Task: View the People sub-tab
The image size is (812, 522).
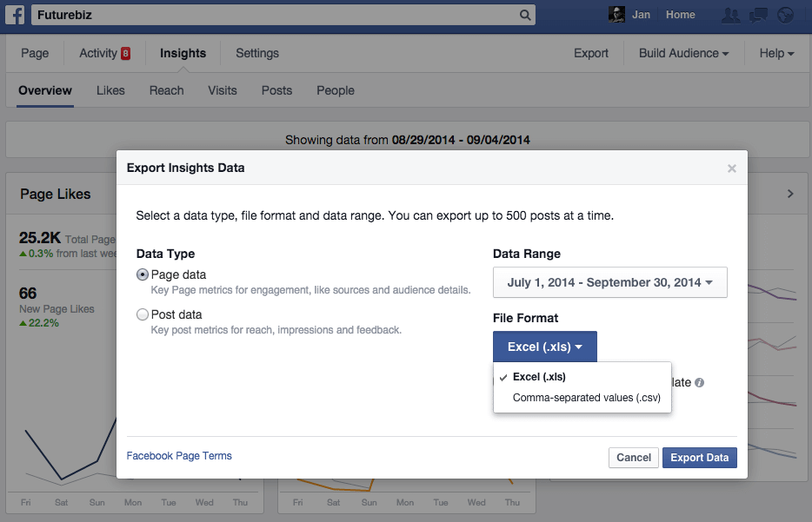Action: [336, 90]
